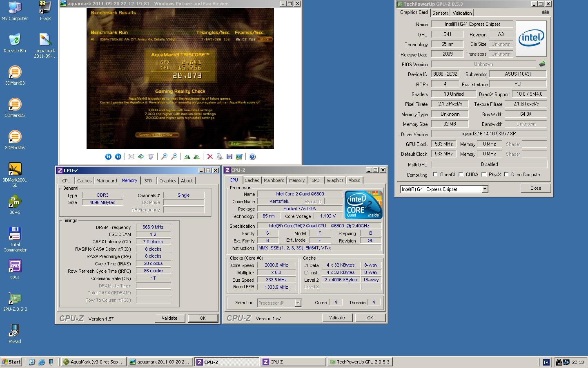588x368 pixels.
Task: Launch 3DMark06 shortcut
Action: pos(15,140)
